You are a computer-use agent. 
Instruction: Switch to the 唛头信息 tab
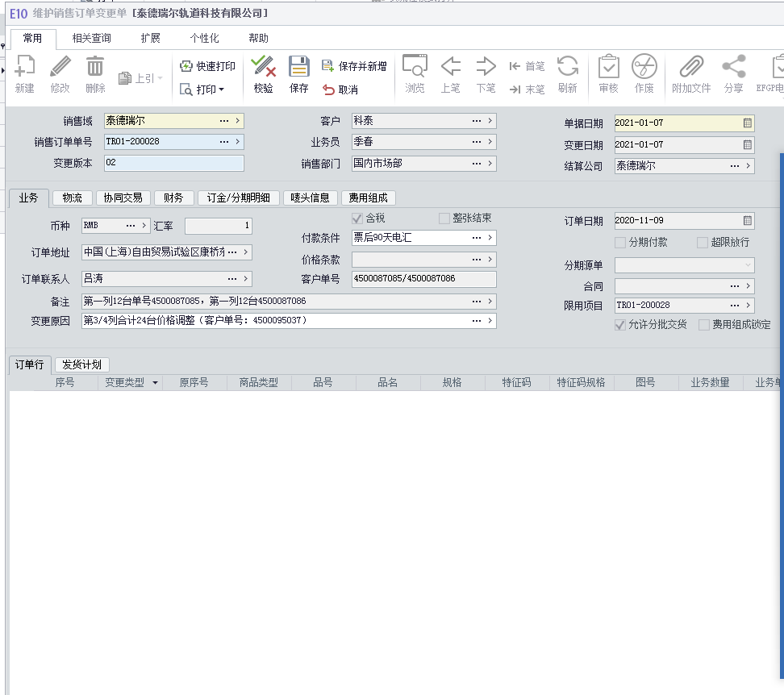310,198
